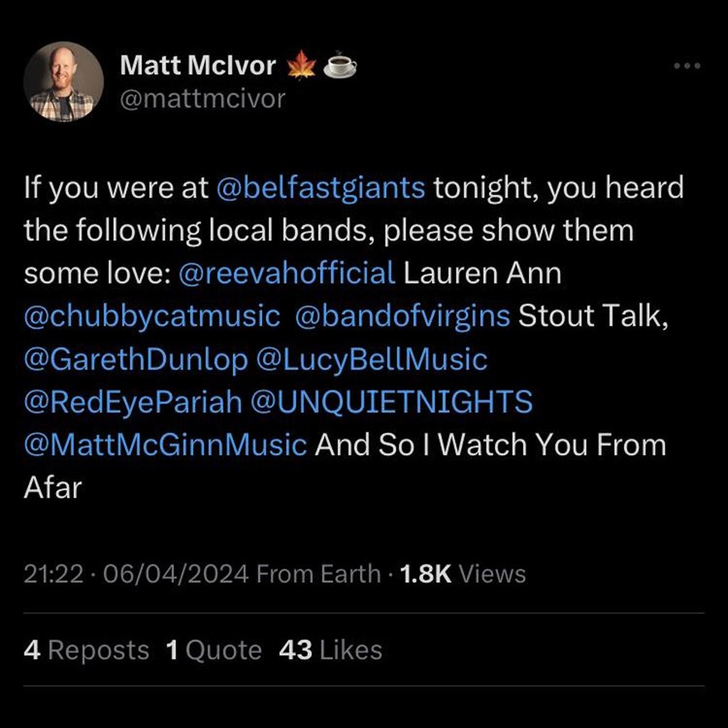View the 1.8K Views count
Image resolution: width=728 pixels, height=728 pixels.
463,574
